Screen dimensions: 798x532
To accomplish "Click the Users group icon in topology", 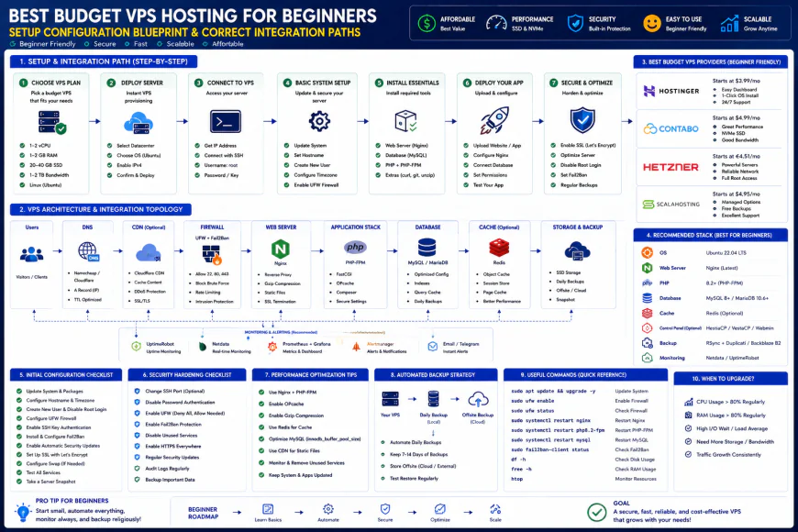I will [x=31, y=253].
